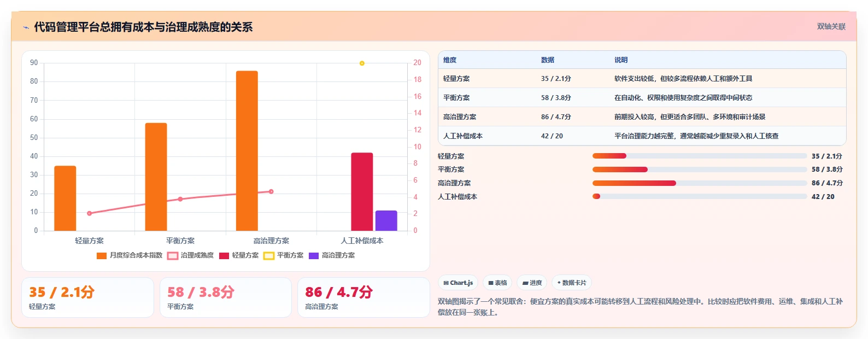Click the 86 / 4.7分 stat card
This screenshot has height=339, width=868.
click(x=363, y=297)
